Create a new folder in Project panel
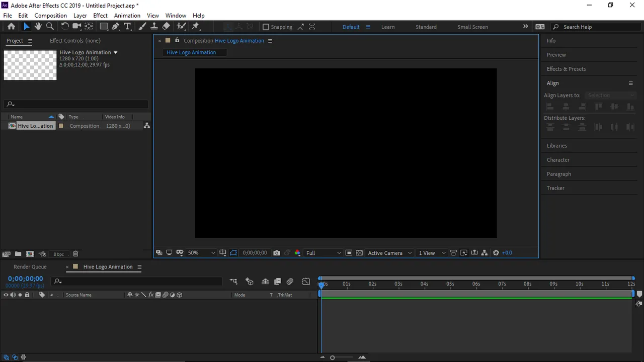Screen dimensions: 644x362 [18, 254]
